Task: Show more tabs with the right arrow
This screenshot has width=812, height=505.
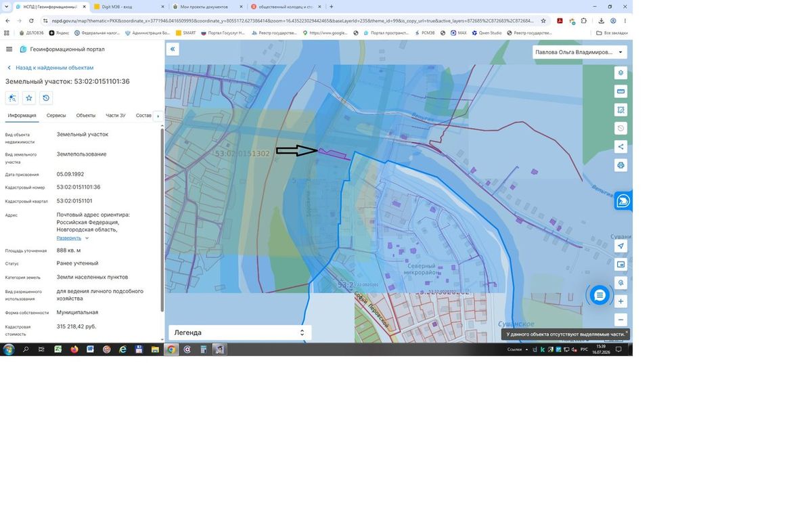Action: pyautogui.click(x=158, y=116)
